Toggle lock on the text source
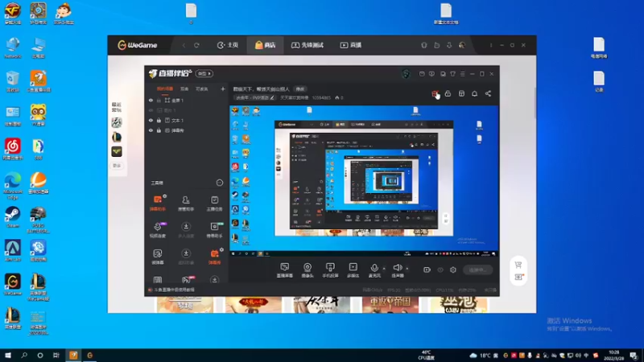This screenshot has width=644, height=362. 159,120
